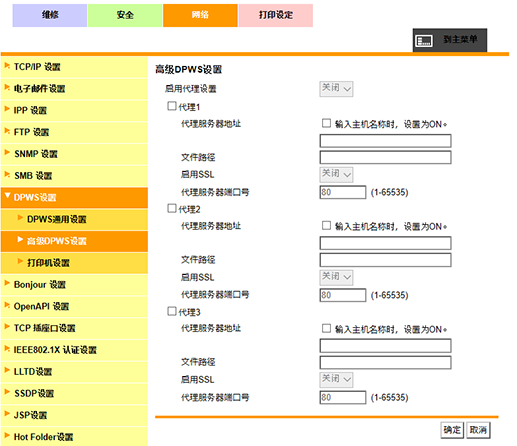Click 代理1 server address field
517x446 pixels.
pos(385,141)
